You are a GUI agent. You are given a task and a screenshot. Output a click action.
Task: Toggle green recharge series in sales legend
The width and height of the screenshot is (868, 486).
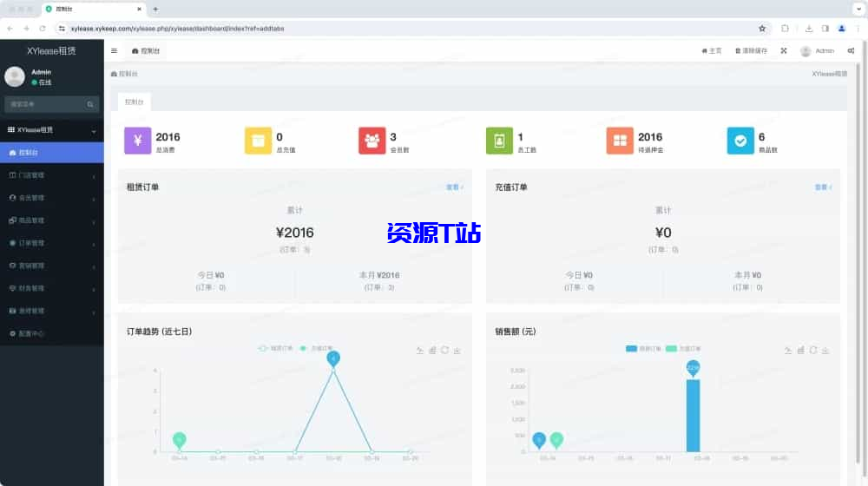click(x=683, y=349)
